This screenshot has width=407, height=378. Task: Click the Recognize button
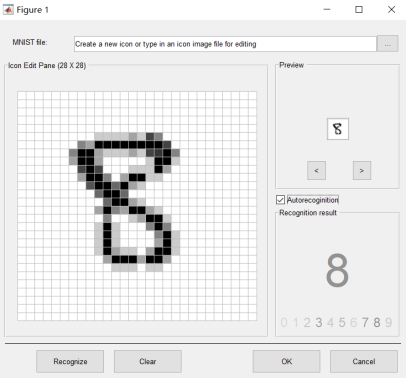click(70, 361)
